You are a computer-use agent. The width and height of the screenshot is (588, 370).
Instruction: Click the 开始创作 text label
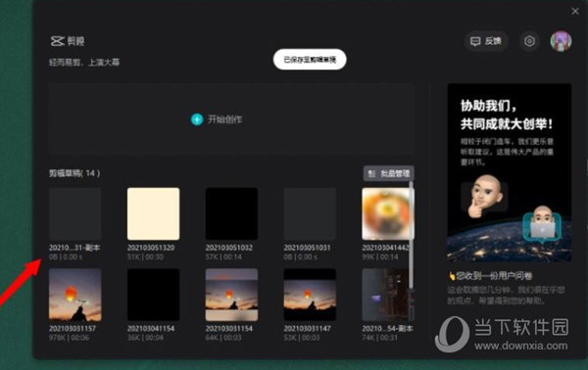pyautogui.click(x=225, y=119)
